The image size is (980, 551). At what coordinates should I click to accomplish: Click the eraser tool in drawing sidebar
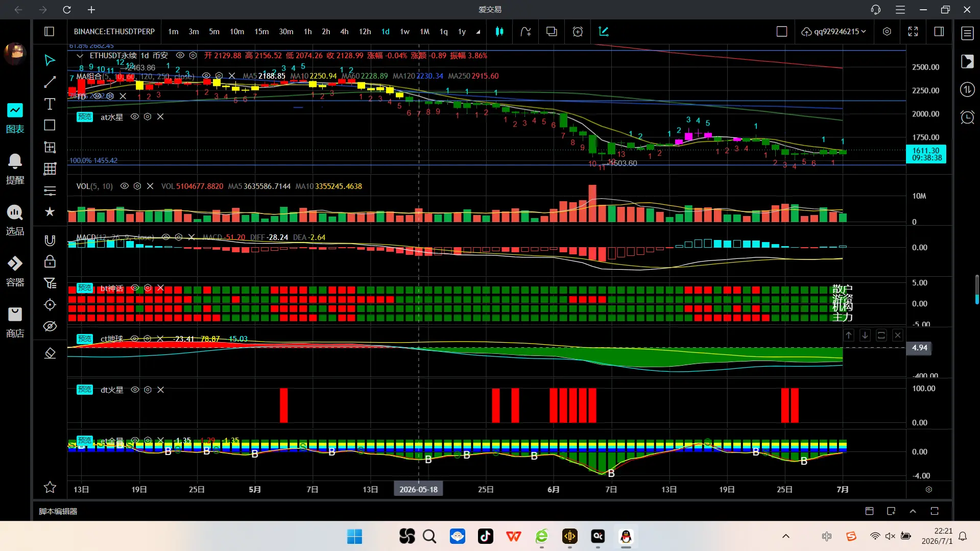click(x=50, y=353)
